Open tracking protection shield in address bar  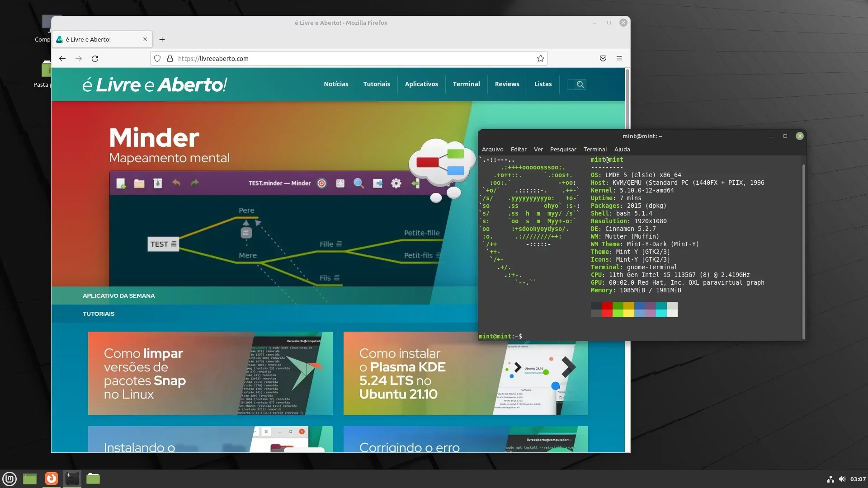tap(157, 59)
